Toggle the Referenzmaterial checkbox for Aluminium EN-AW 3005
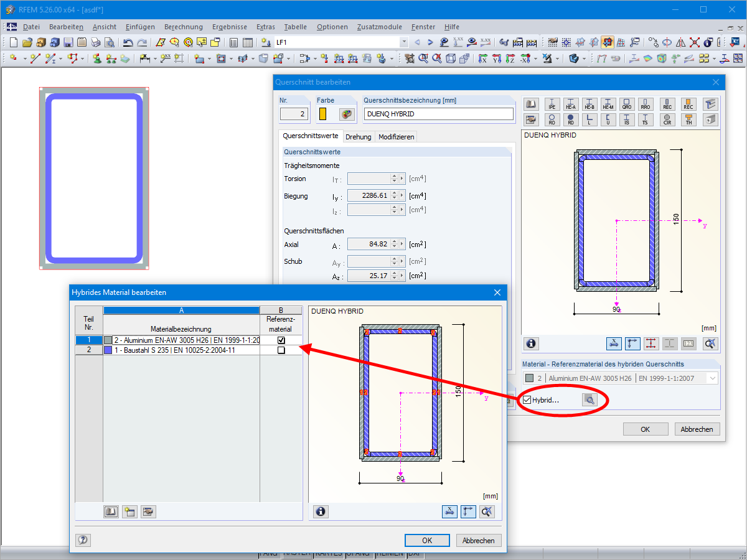Screen dimensions: 747x560 pos(281,340)
